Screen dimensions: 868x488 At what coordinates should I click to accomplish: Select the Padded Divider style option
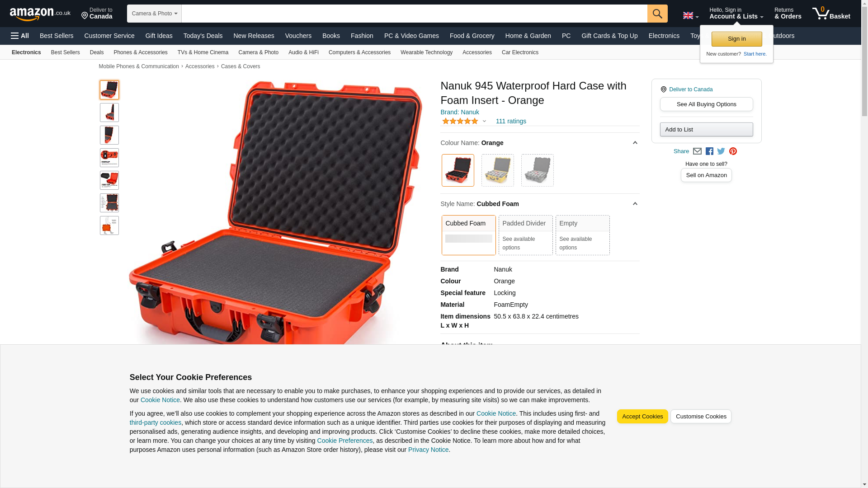[x=525, y=235]
